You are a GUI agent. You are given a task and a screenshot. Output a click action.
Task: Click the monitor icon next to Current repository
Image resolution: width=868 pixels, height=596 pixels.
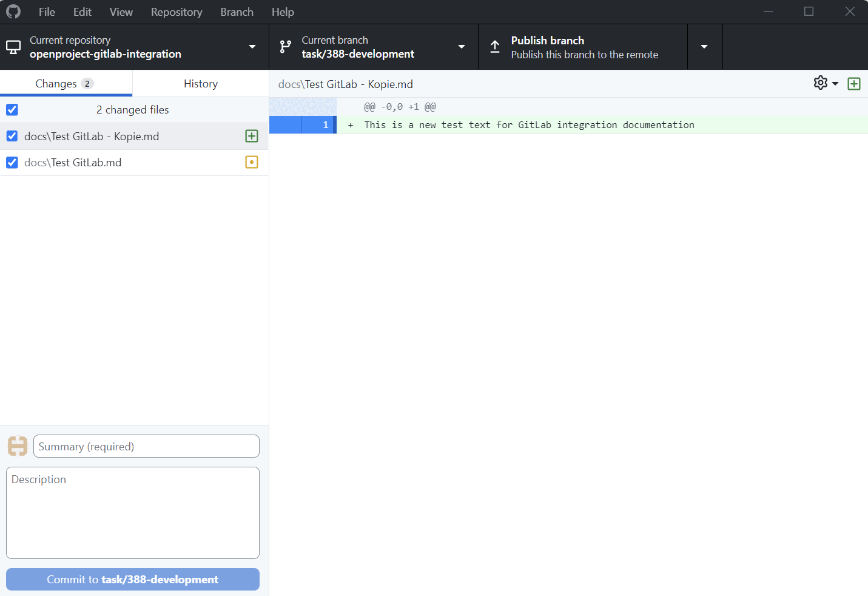point(13,47)
